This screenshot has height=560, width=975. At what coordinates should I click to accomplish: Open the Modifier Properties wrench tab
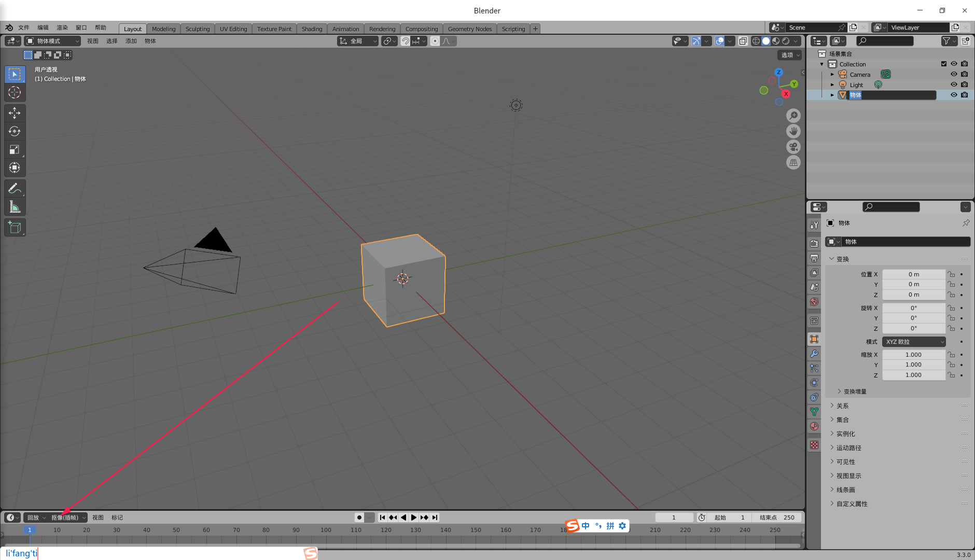(x=814, y=354)
